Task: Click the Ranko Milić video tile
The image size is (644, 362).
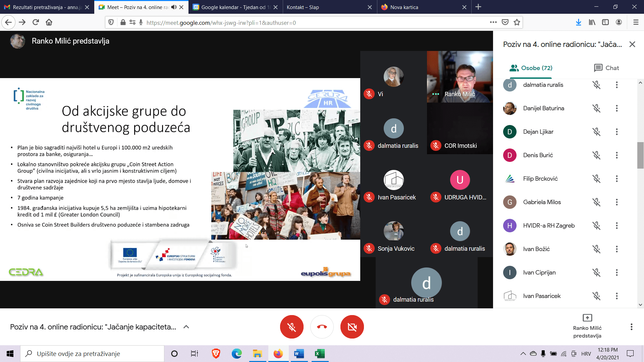Action: (x=460, y=76)
